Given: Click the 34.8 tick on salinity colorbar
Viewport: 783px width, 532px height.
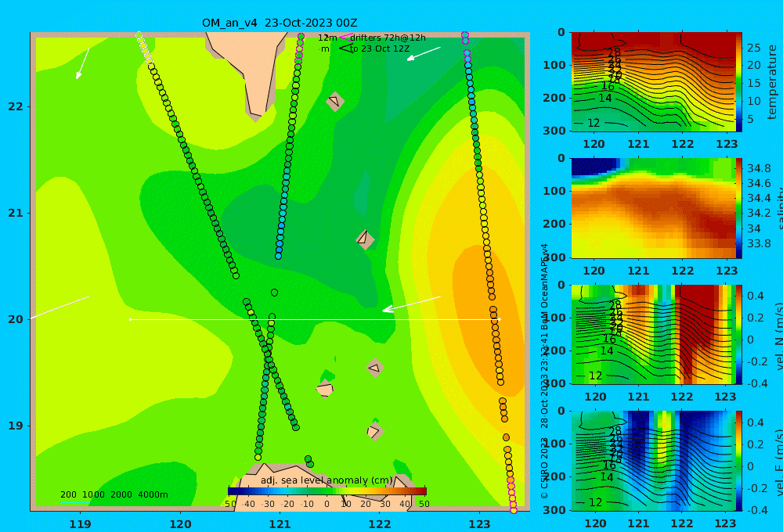Looking at the screenshot, I should [758, 168].
